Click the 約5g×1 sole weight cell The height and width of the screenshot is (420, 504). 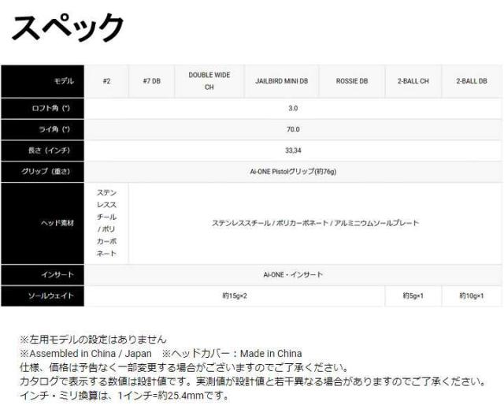(x=413, y=296)
